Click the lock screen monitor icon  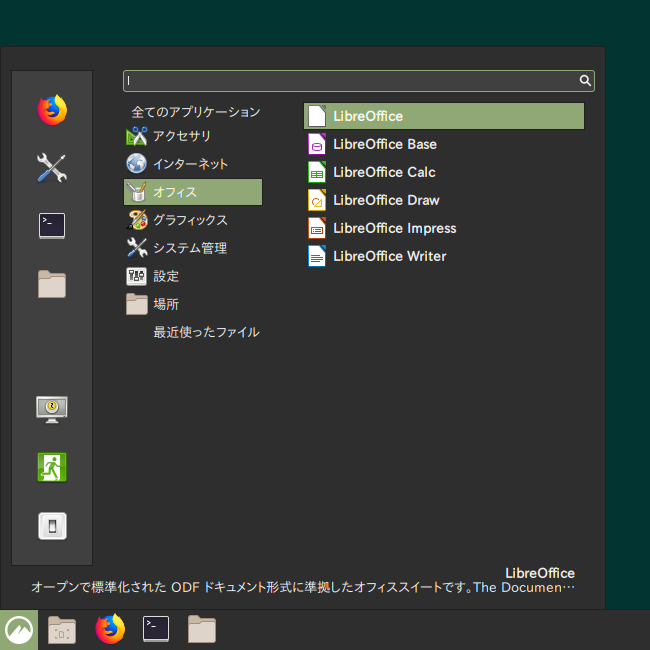[52, 410]
